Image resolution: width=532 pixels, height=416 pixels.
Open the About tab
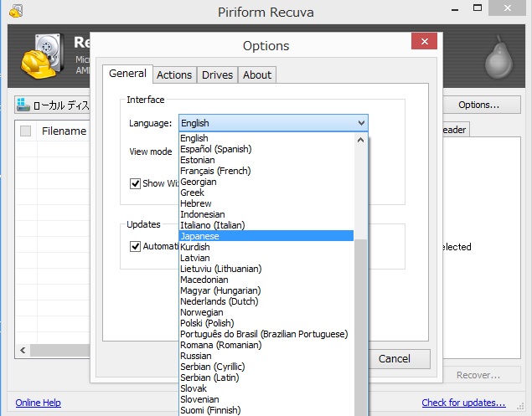257,75
